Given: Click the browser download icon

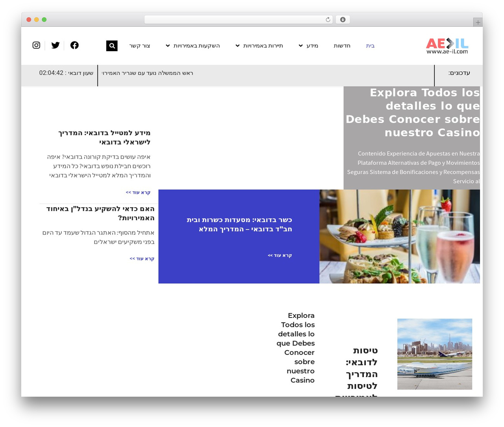Looking at the screenshot, I should click(x=343, y=20).
